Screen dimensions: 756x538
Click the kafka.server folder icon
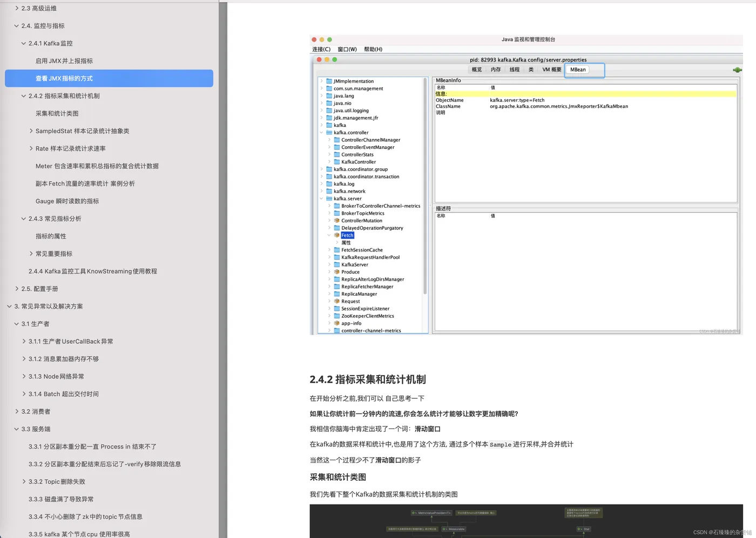point(329,199)
